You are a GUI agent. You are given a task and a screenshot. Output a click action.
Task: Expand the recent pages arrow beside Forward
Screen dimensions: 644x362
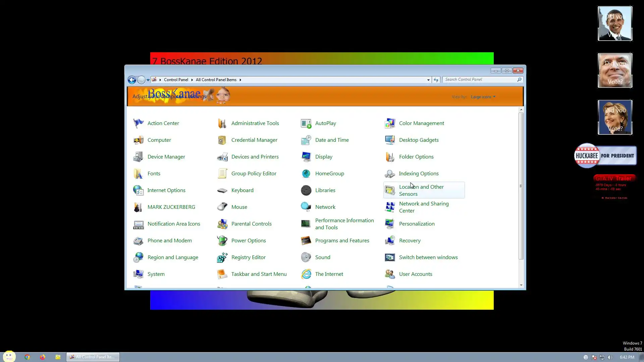[x=148, y=80]
